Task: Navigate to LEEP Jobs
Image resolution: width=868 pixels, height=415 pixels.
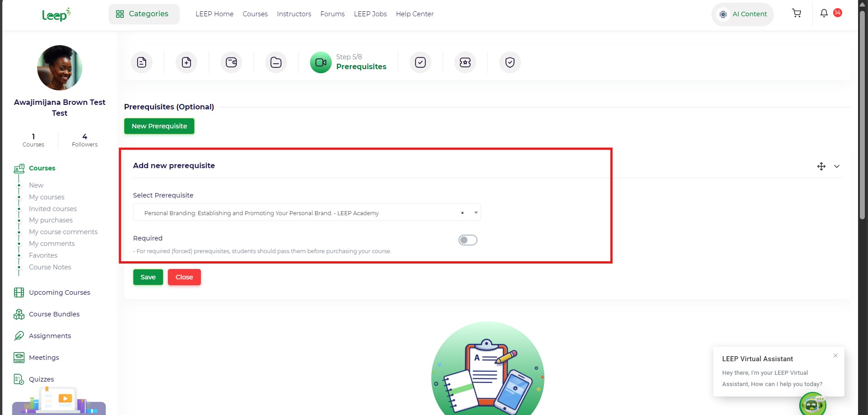Action: [x=370, y=14]
